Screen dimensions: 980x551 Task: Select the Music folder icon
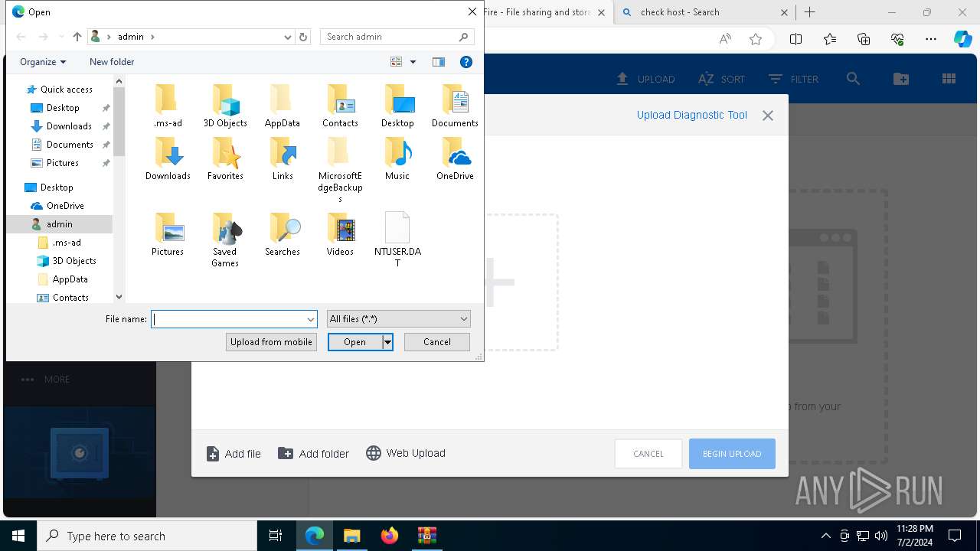(397, 159)
